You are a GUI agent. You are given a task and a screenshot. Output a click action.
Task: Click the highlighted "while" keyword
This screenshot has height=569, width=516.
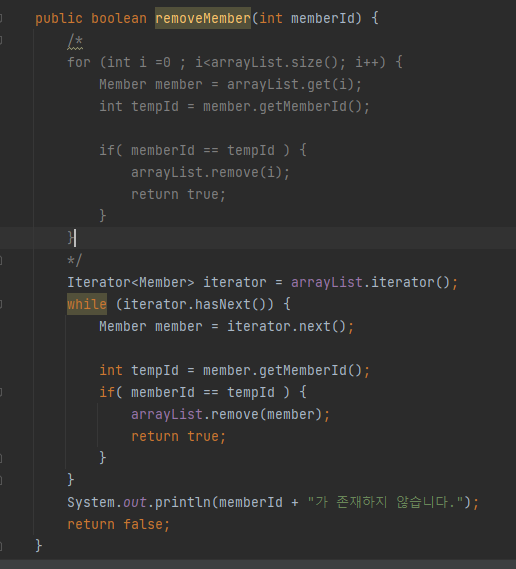click(x=87, y=304)
